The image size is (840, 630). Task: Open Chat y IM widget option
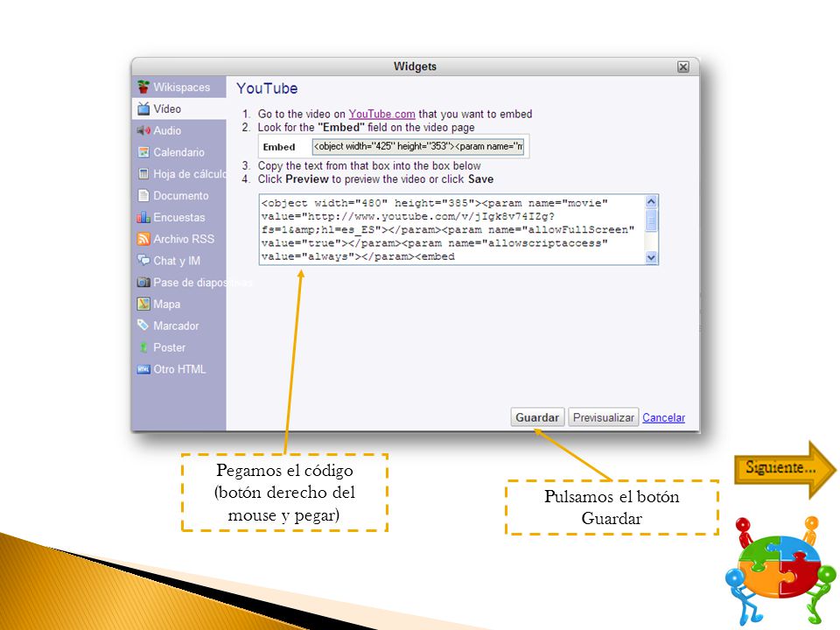click(178, 261)
